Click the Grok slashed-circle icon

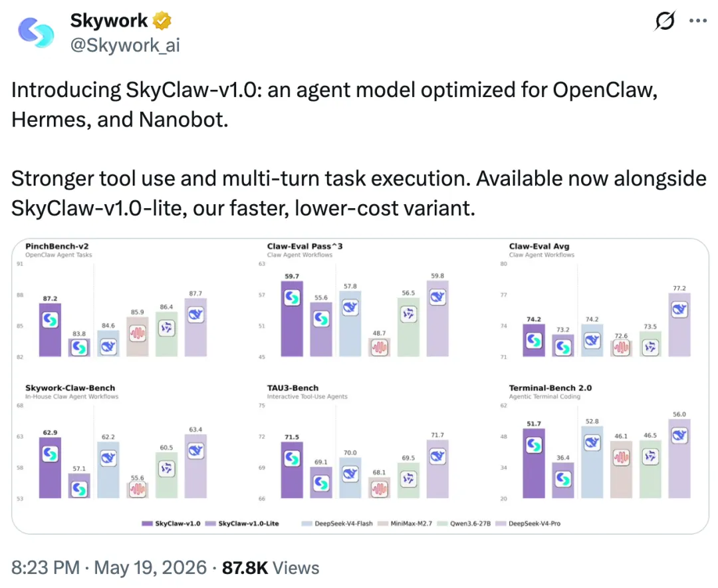(x=665, y=21)
